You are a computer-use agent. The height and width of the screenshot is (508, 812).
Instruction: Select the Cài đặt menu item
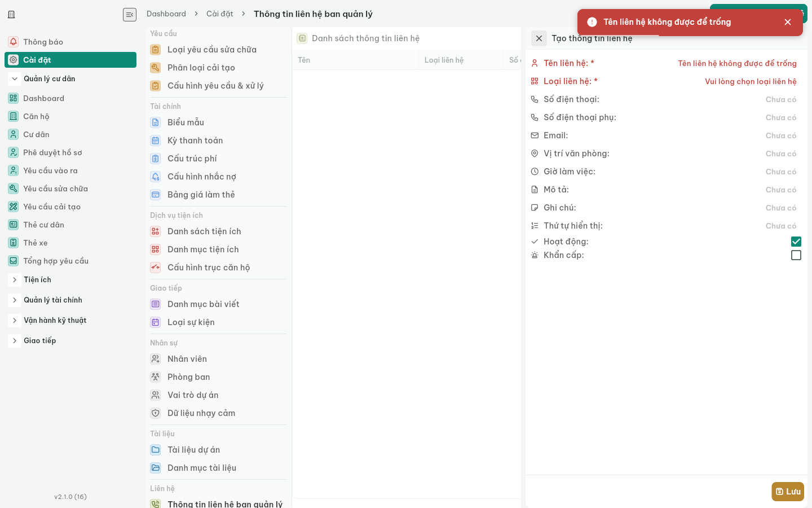click(70, 60)
